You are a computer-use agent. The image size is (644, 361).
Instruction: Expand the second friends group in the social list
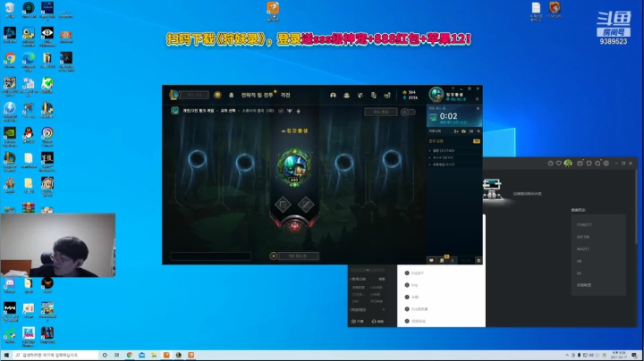(442, 157)
